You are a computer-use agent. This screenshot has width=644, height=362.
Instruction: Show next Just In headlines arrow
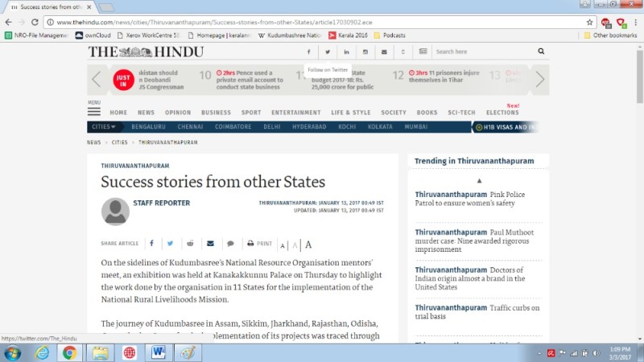point(540,79)
